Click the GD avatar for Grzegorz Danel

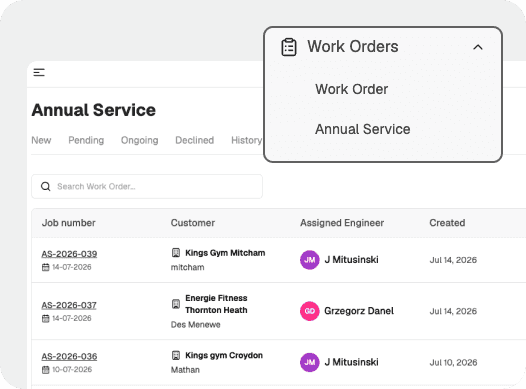[309, 311]
